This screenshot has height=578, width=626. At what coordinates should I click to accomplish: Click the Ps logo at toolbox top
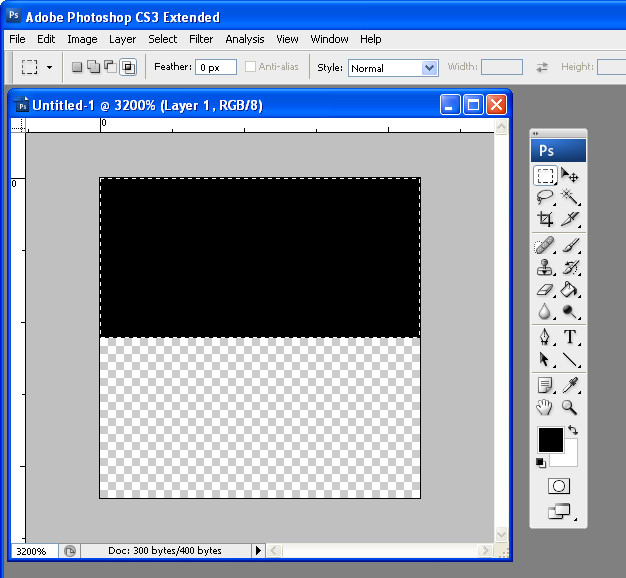point(558,150)
